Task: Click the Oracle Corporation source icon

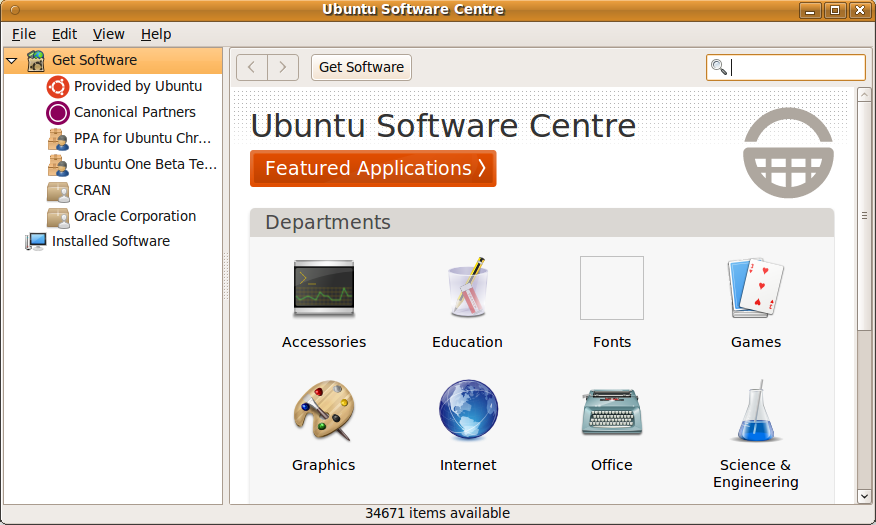Action: (58, 217)
